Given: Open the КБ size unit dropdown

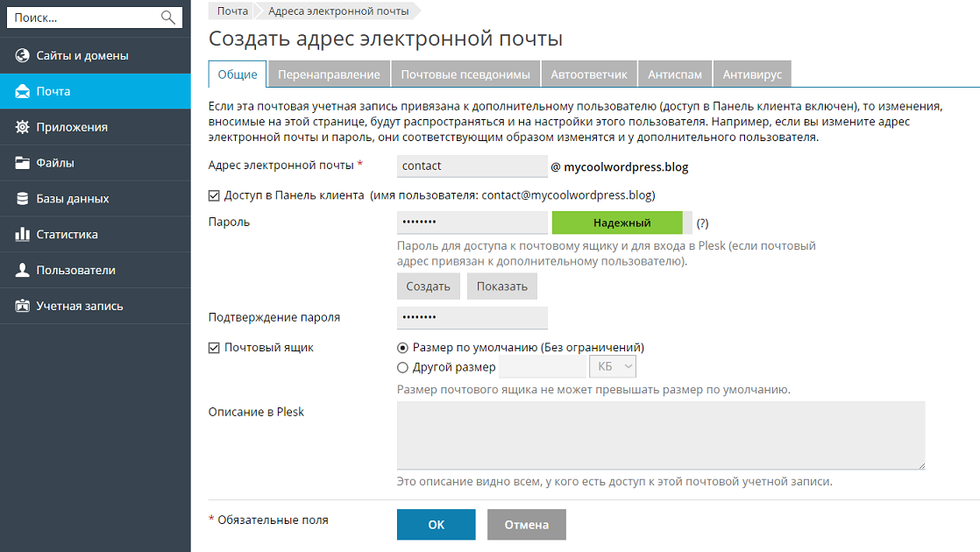Looking at the screenshot, I should click(614, 367).
